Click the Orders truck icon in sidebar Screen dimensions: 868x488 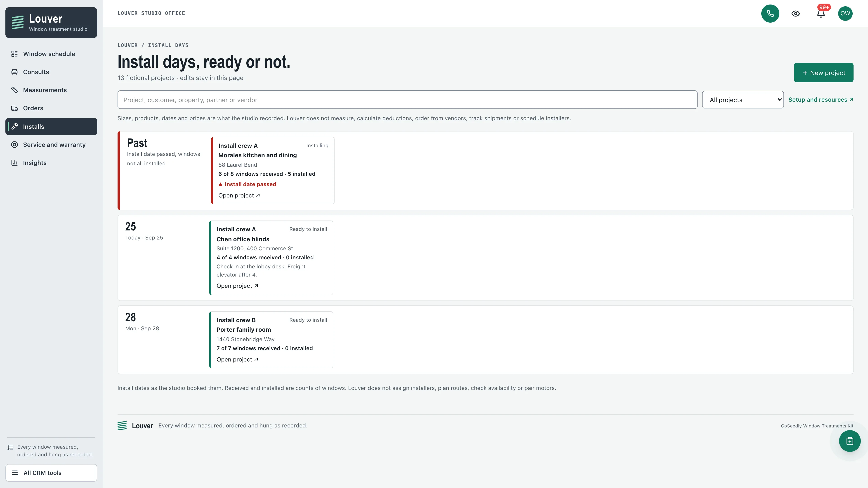pyautogui.click(x=14, y=108)
